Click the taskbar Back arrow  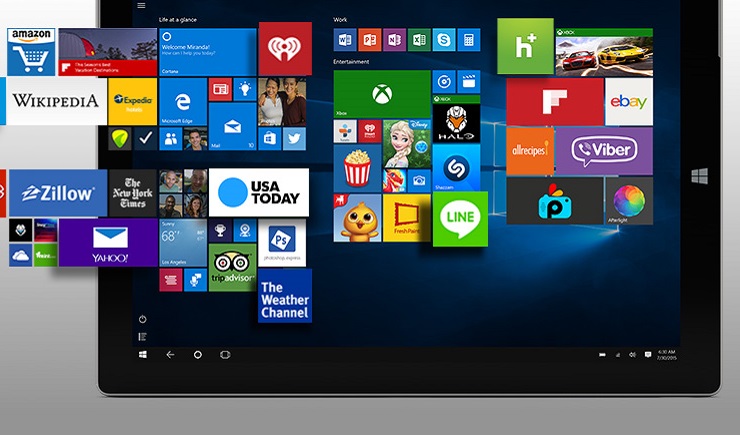coord(170,354)
